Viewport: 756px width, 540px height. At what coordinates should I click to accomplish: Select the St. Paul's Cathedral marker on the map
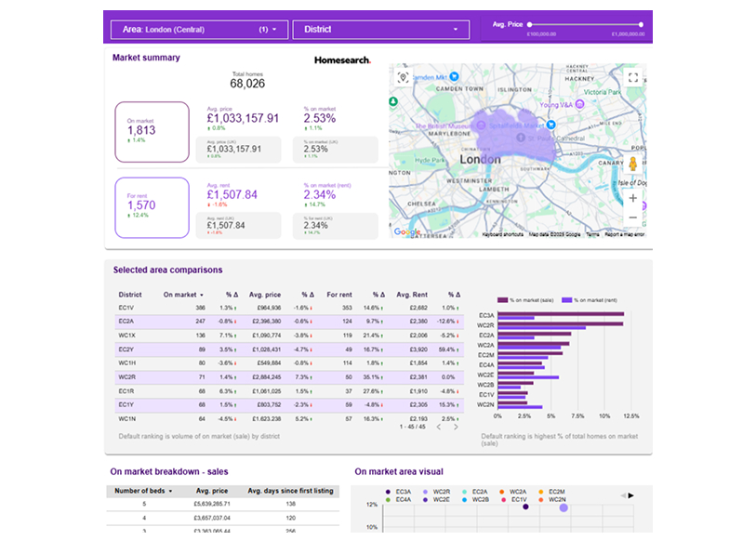[x=521, y=138]
